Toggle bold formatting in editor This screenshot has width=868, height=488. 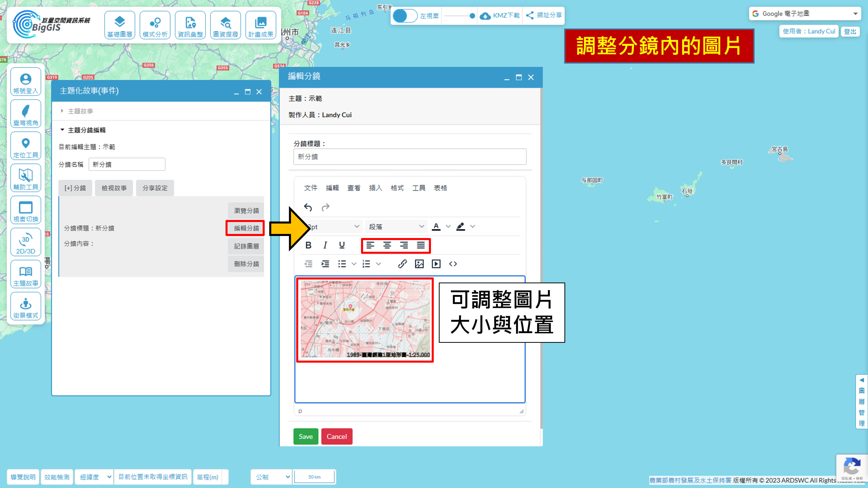(x=308, y=245)
